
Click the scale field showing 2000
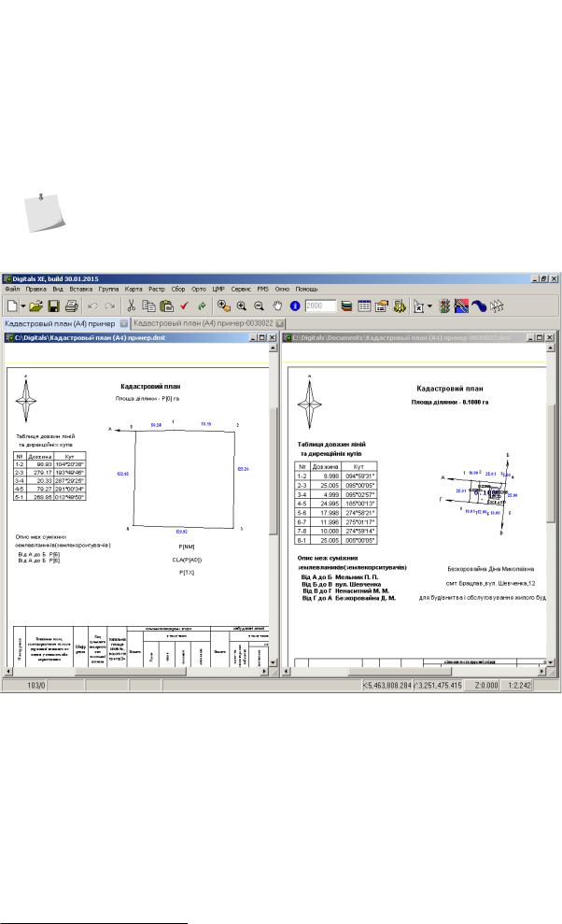320,306
